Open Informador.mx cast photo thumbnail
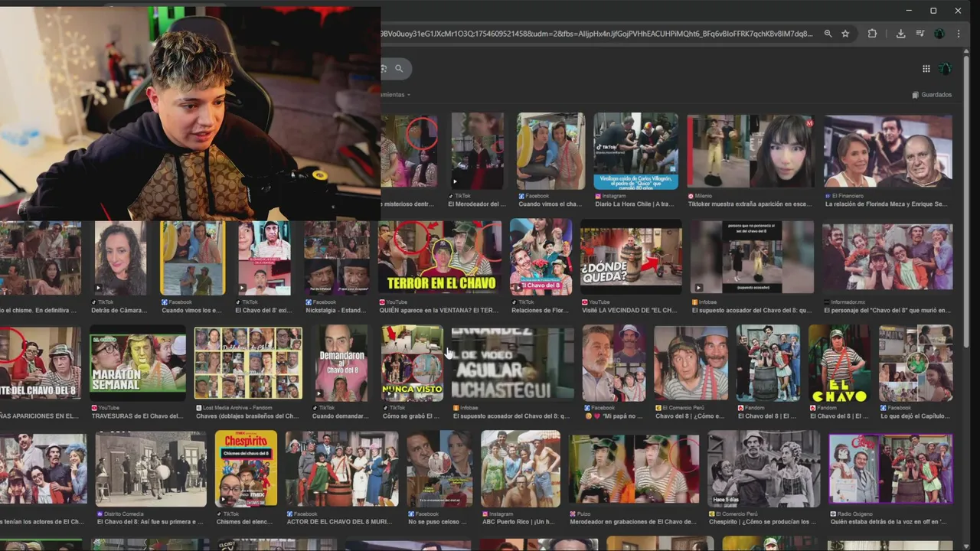980x551 pixels. [888, 257]
